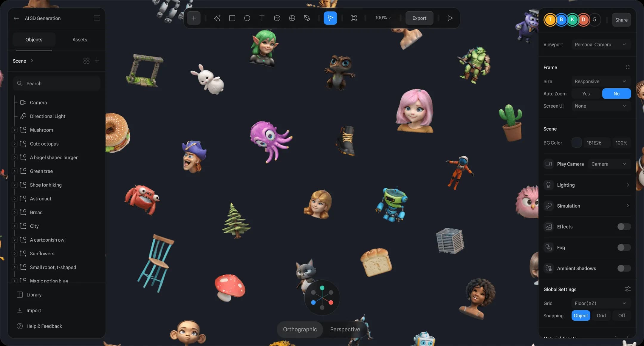Viewport: 644px width, 346px height.
Task: Open Global Settings sliders icon
Action: (628, 289)
